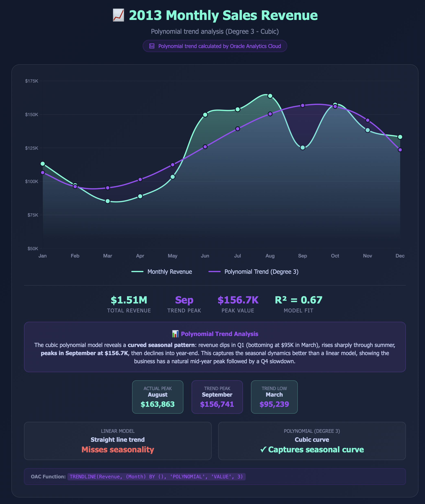This screenshot has width=425, height=504.
Task: Click the December trend line point
Action: pos(400,150)
